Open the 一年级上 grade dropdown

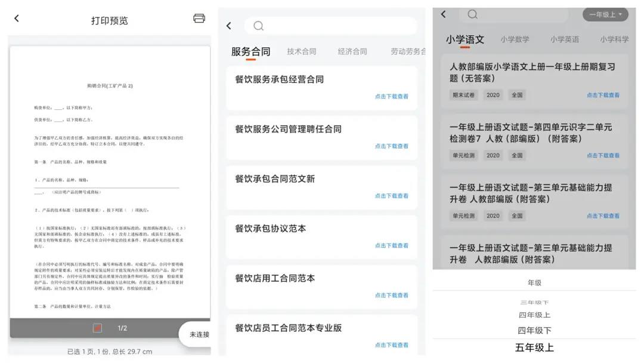pos(605,14)
